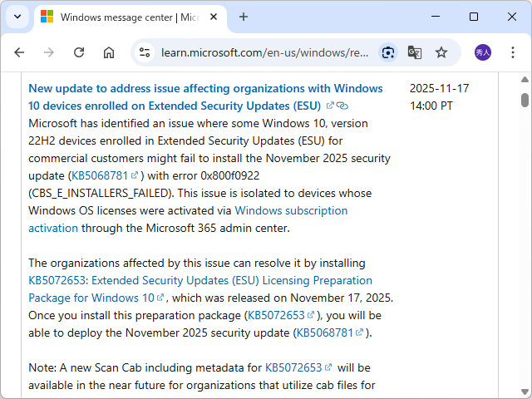Open a new tab with plus button

244,17
